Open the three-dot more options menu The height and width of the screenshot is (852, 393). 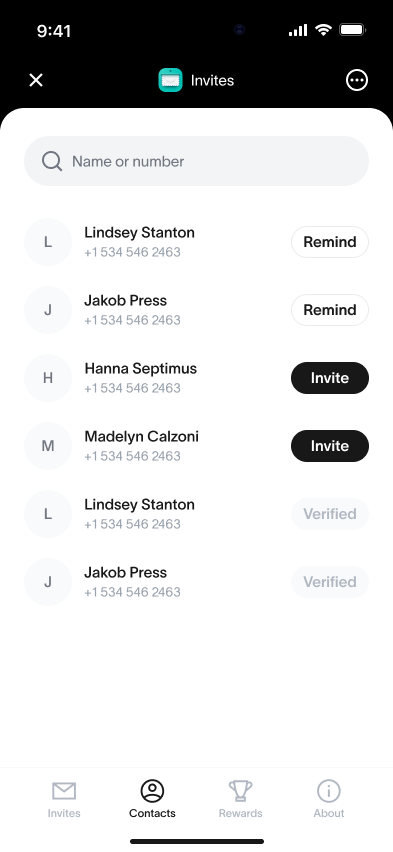357,80
